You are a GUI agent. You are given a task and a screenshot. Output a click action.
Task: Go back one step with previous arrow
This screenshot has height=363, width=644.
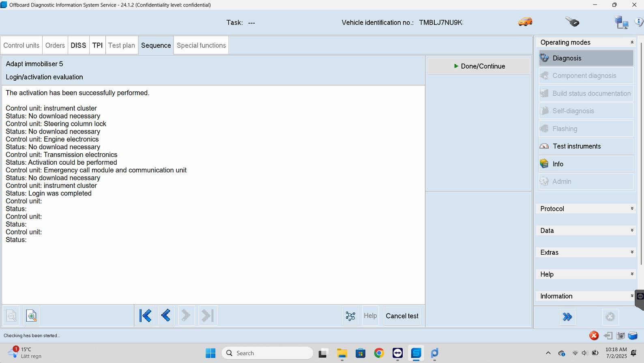(165, 316)
